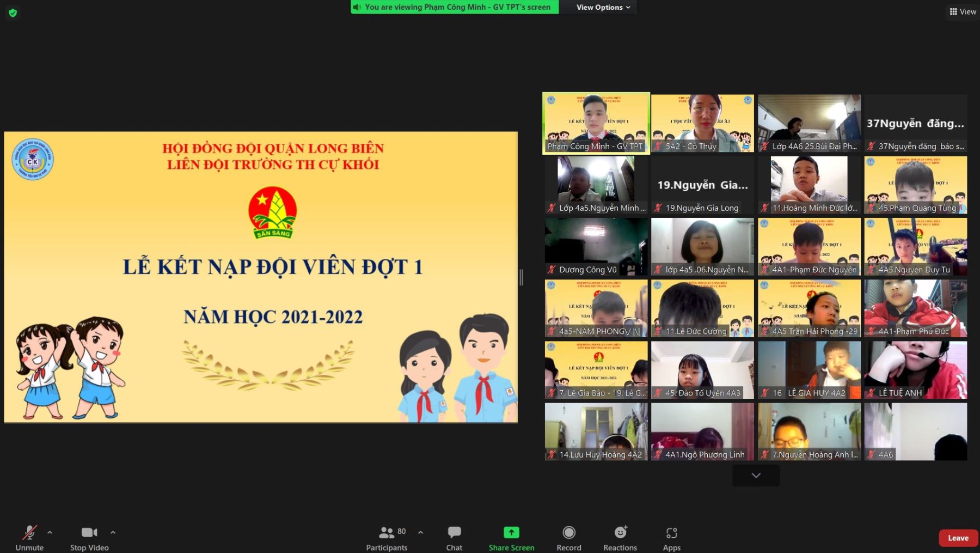Leave the meeting
The image size is (980, 553).
[x=958, y=538]
